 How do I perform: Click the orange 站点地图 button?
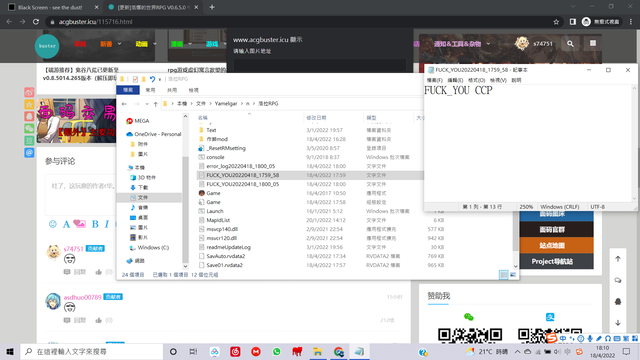(x=556, y=245)
